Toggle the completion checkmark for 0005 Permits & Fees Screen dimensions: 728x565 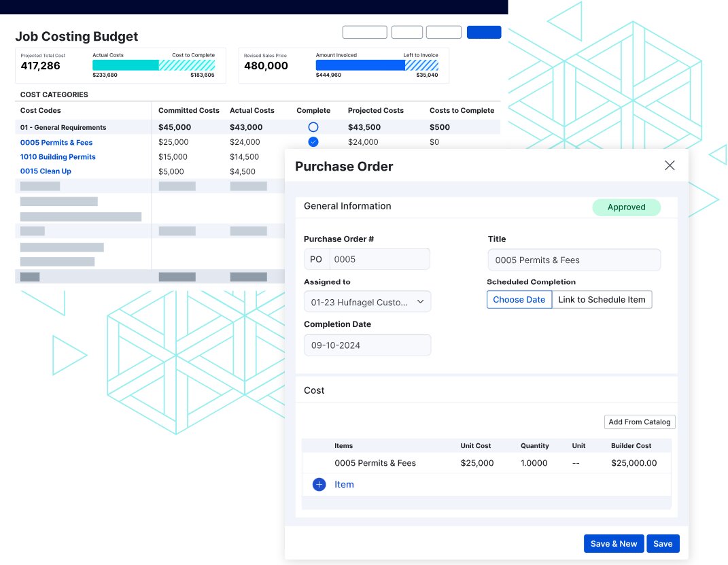[x=313, y=142]
